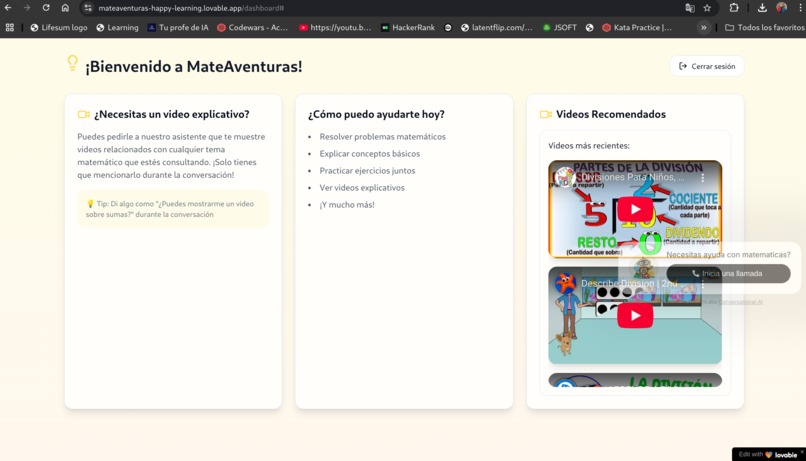Close the Edit with Lovable badge
The height and width of the screenshot is (461, 806).
coord(802,451)
